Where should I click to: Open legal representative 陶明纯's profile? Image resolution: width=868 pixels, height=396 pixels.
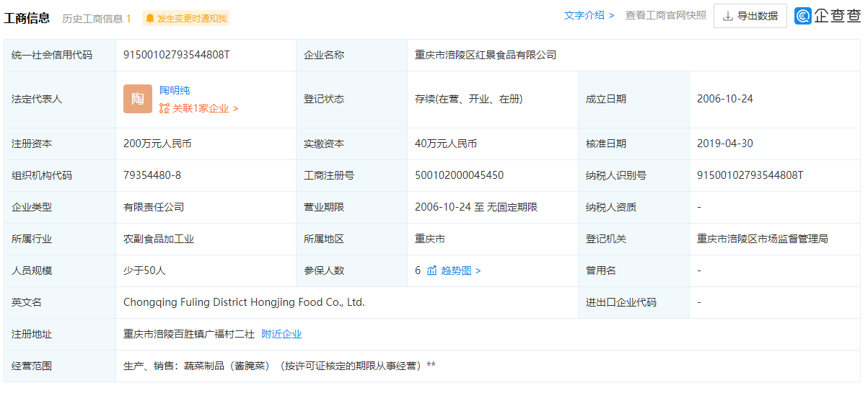(175, 90)
